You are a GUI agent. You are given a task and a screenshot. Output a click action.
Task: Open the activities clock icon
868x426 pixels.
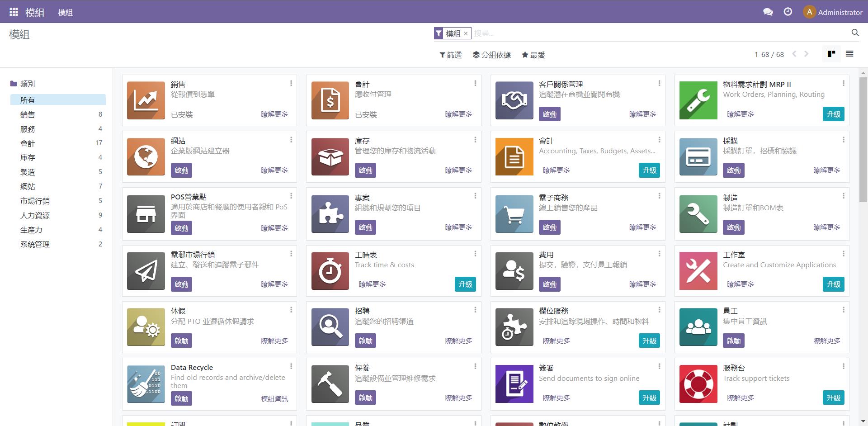tap(788, 12)
